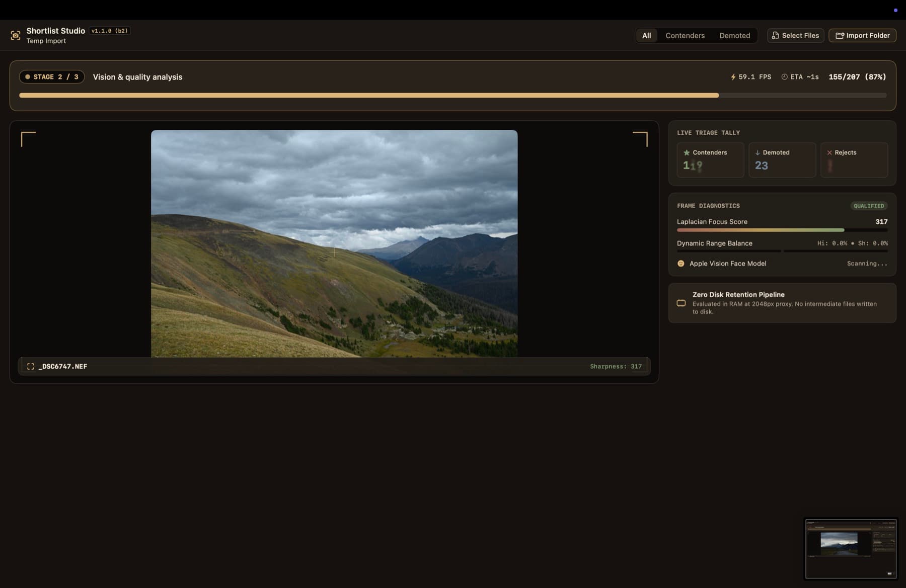Image resolution: width=906 pixels, height=588 pixels.
Task: Click the Import Folder button
Action: 862,36
